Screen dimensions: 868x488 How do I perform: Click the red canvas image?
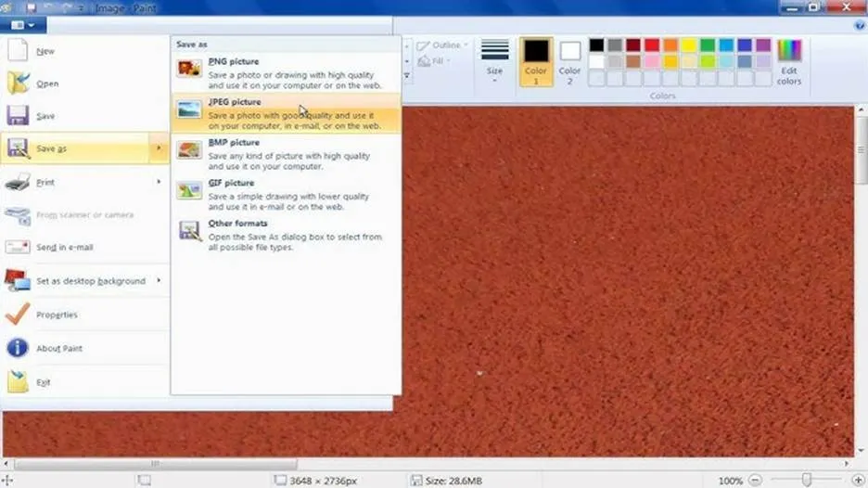(x=628, y=281)
